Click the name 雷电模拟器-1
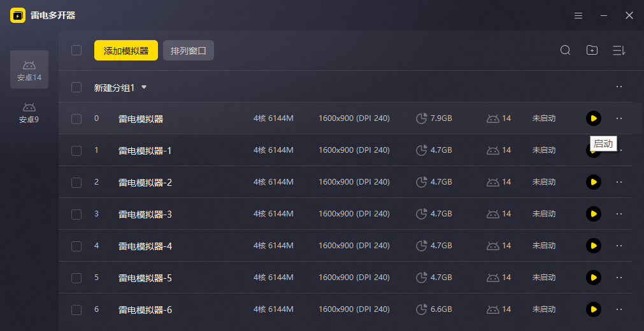644x331 pixels. (x=145, y=151)
